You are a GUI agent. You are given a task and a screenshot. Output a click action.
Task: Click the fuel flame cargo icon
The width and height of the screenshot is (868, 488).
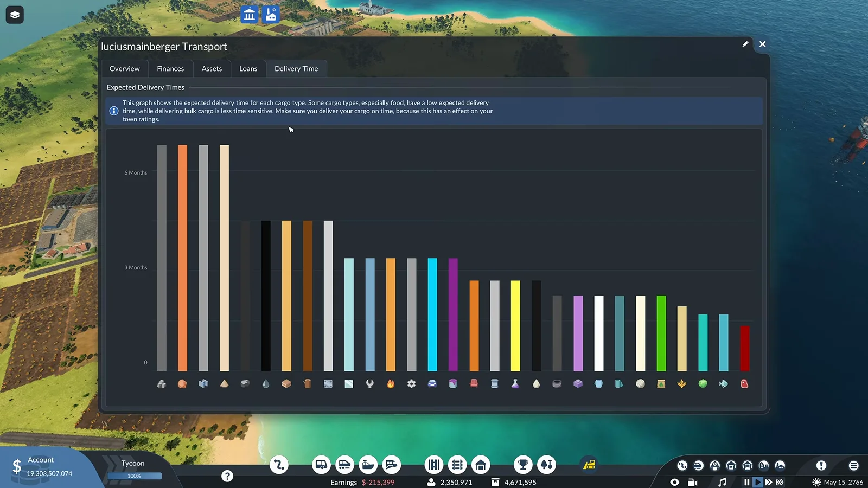point(391,384)
